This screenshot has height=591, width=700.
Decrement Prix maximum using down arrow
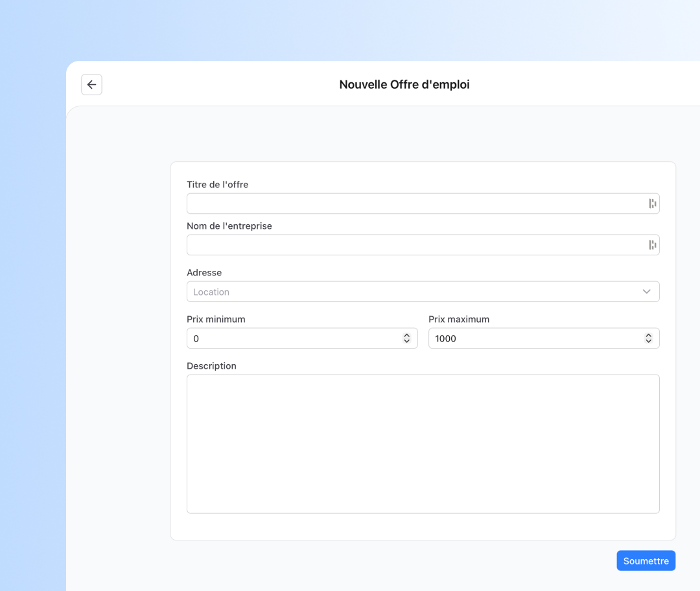point(648,342)
